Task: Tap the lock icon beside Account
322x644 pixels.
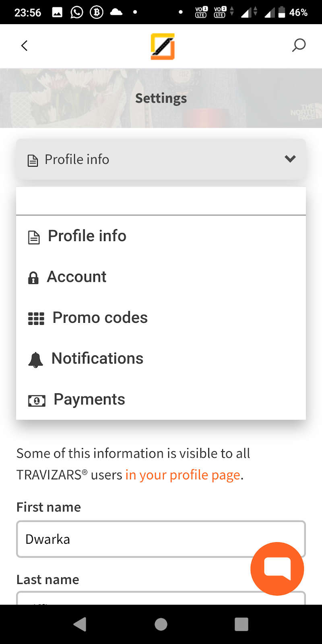Action: (x=33, y=278)
